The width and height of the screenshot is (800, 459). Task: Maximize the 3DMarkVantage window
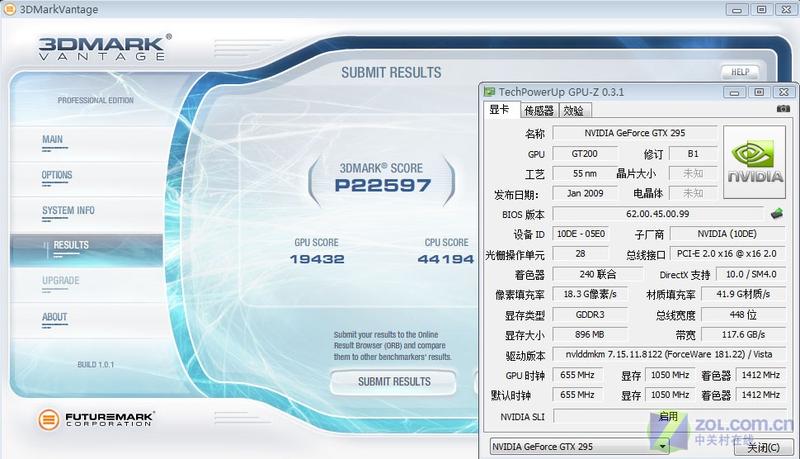click(762, 10)
